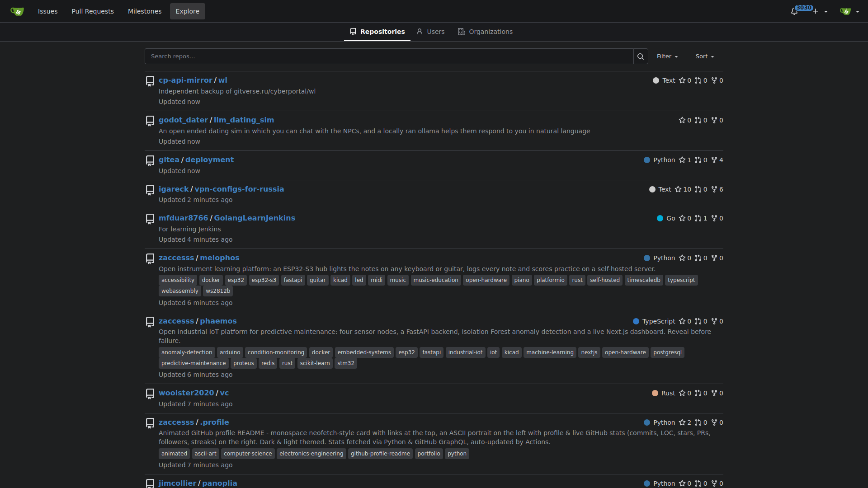
Task: Open the user avatar profile menu
Action: pos(849,11)
